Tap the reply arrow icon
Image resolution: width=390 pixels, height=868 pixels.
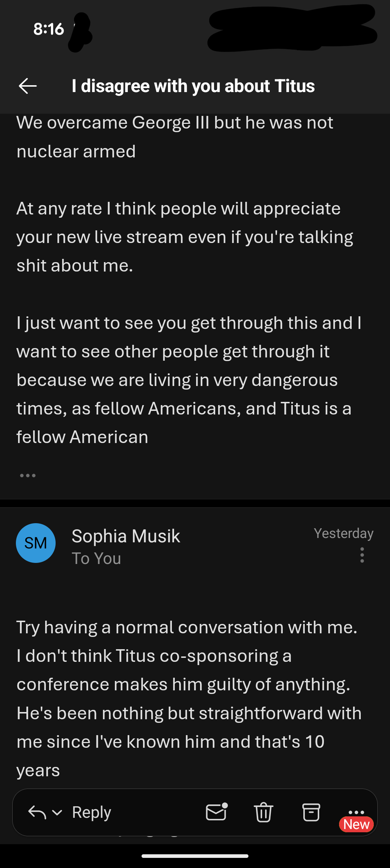coord(37,812)
